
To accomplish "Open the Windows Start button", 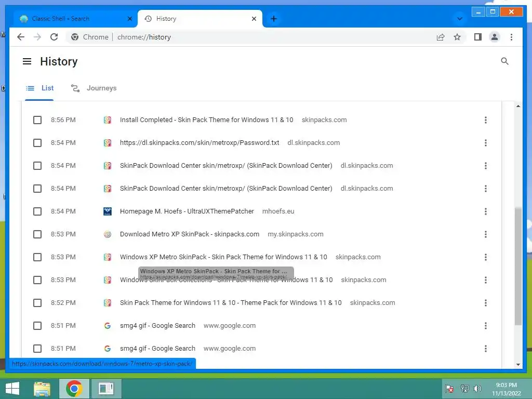I will [12, 389].
